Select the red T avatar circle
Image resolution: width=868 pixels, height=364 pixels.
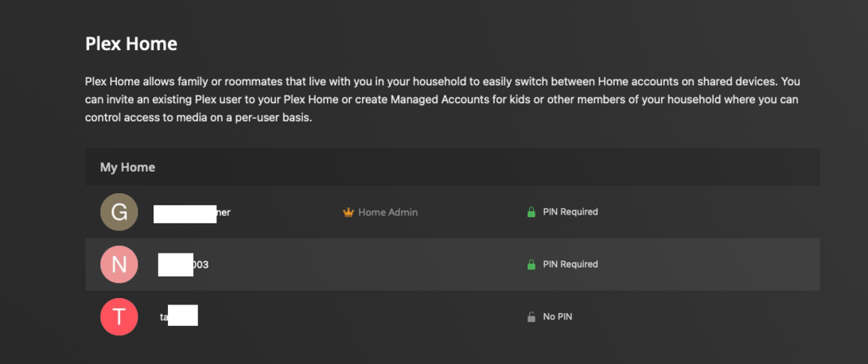point(119,317)
